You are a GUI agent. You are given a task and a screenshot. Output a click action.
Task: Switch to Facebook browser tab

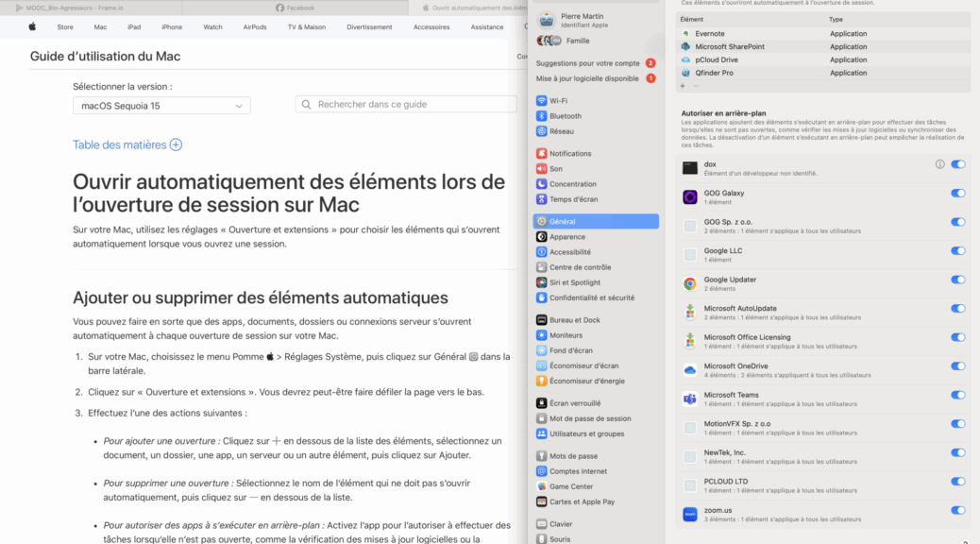(295, 8)
